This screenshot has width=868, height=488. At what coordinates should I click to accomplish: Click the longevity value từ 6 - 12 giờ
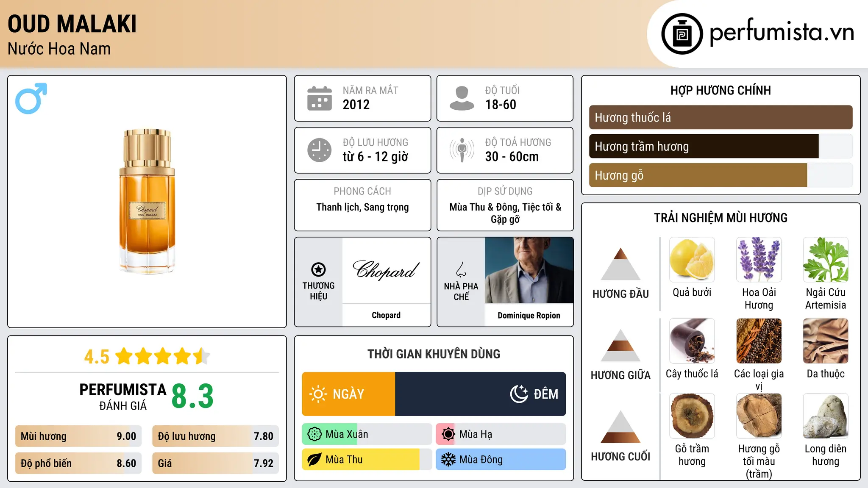[x=376, y=157]
